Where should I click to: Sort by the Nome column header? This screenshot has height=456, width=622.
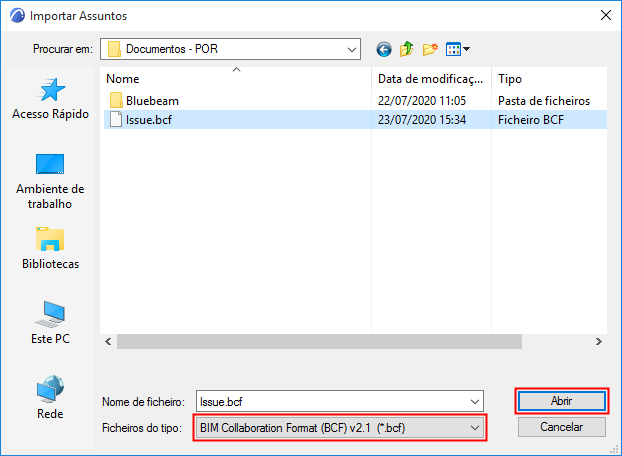pos(236,79)
